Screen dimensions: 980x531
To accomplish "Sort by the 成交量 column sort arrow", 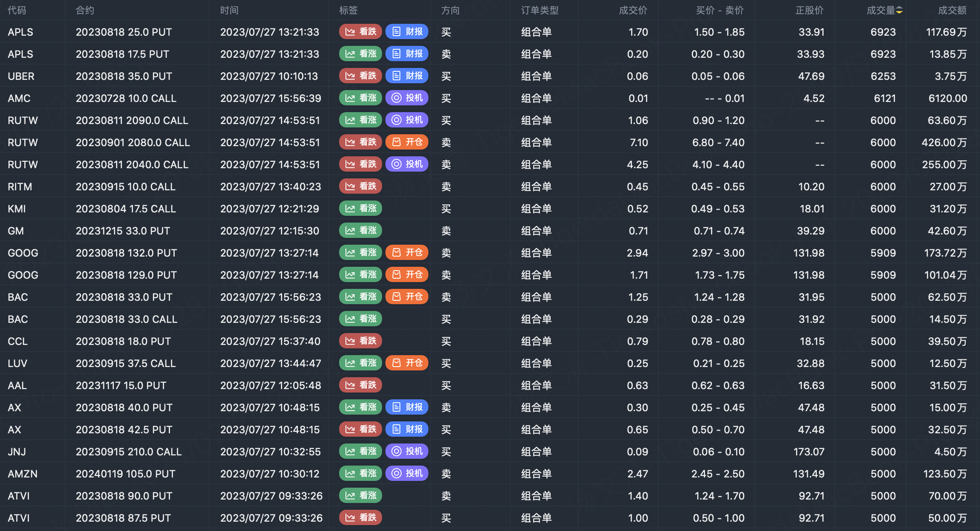I will (899, 11).
